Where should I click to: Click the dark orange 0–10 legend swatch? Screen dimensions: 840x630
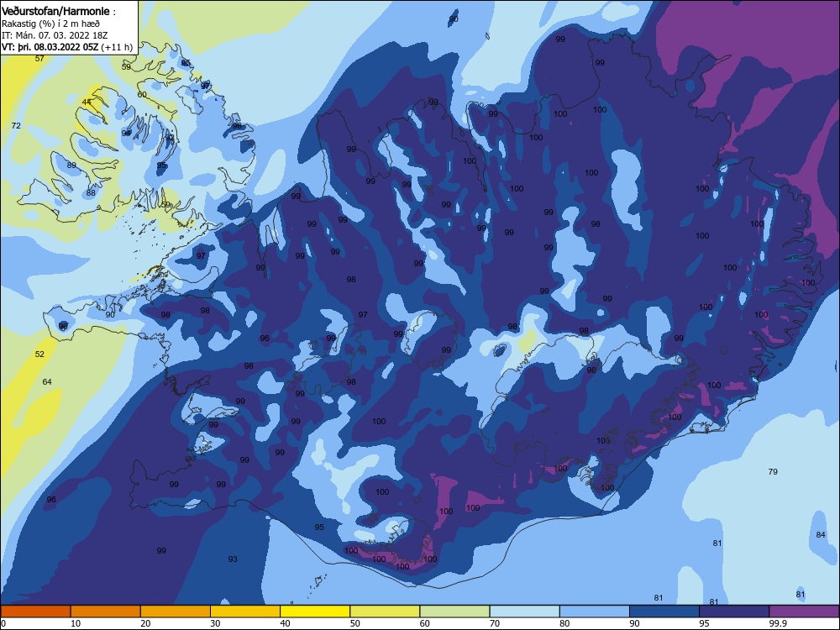[35, 612]
